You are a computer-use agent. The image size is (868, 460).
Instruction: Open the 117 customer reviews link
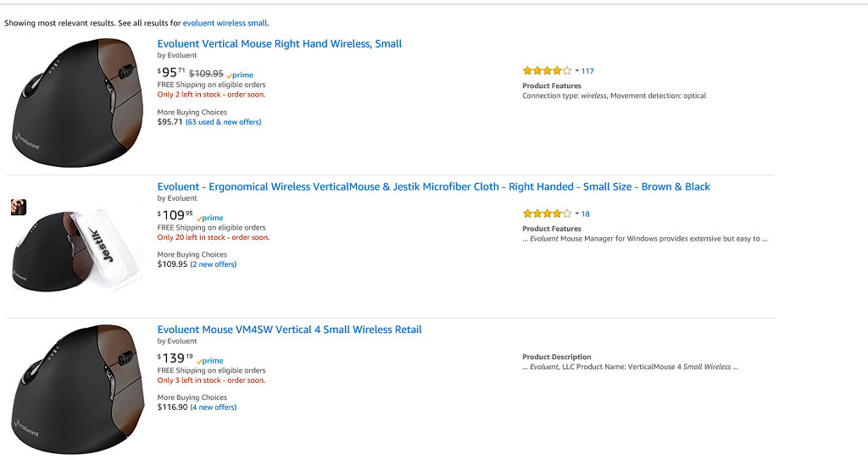pos(587,71)
